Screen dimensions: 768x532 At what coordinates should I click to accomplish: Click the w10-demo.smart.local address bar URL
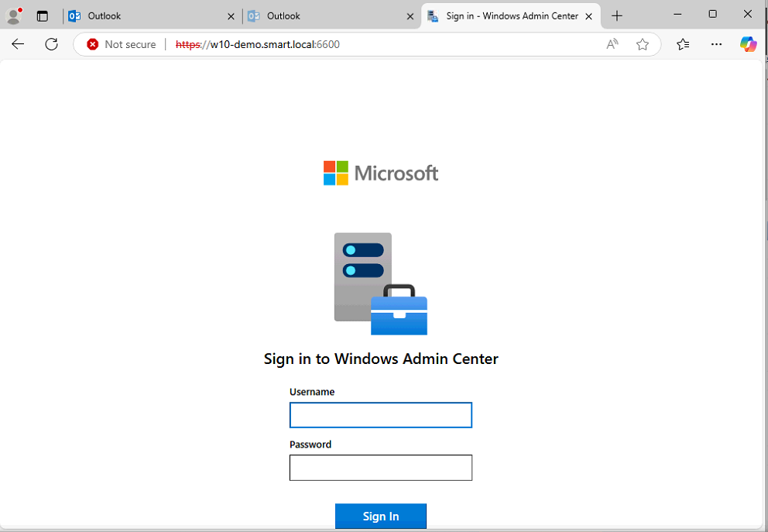point(258,45)
